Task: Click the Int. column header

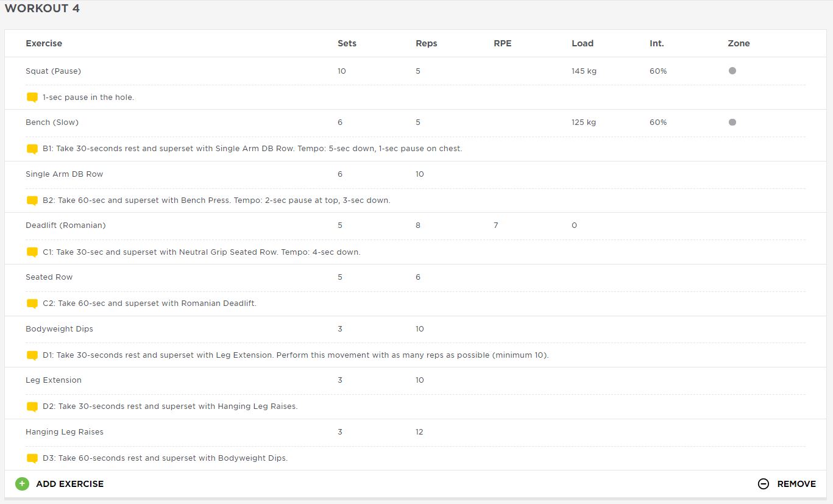Action: point(657,43)
